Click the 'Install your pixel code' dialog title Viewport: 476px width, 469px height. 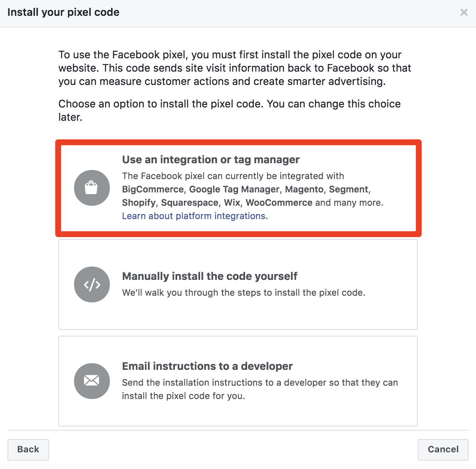[63, 12]
